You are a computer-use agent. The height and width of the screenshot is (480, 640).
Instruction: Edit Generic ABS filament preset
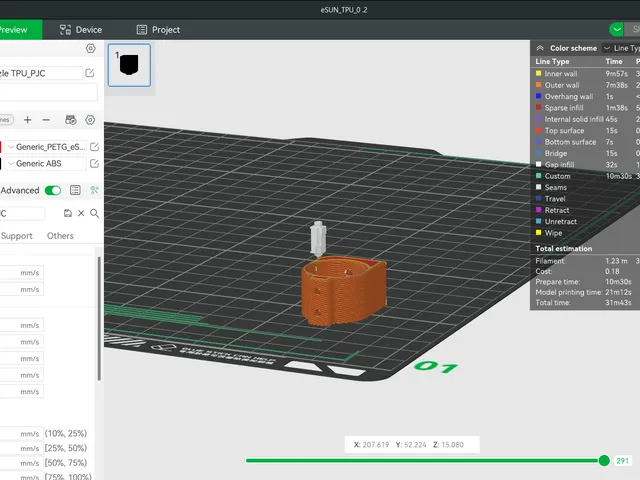(x=94, y=164)
